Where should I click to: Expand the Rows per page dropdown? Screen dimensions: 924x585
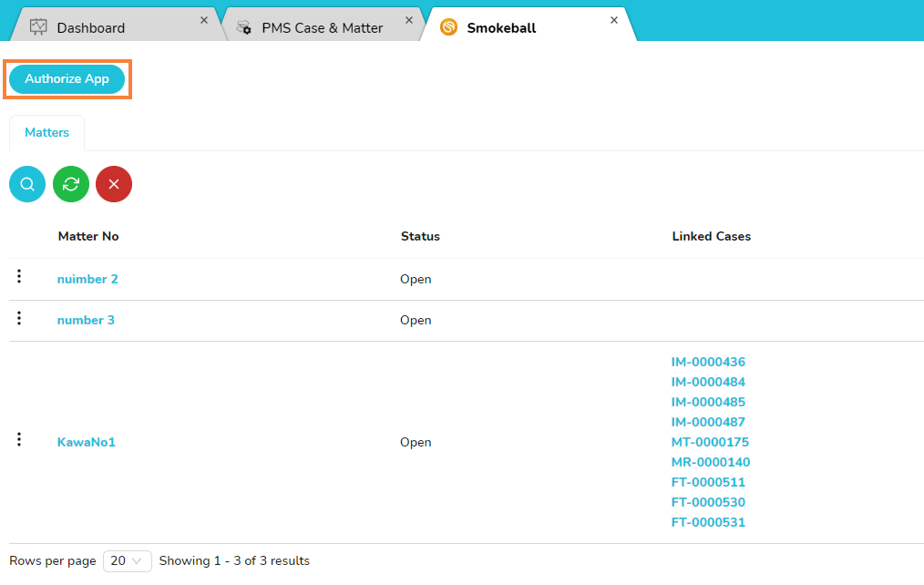[128, 560]
